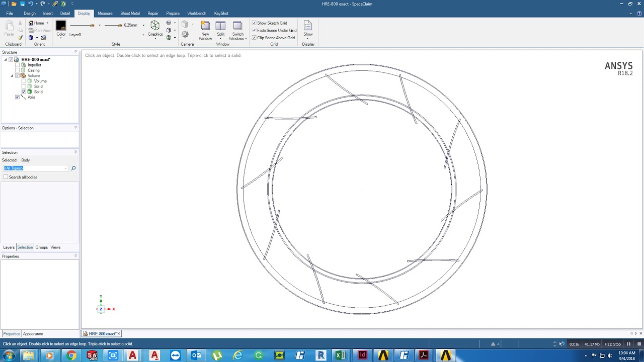Screen dimensions: 644x362
Task: Toggle the Show Sketch Grid checkbox
Action: click(254, 23)
